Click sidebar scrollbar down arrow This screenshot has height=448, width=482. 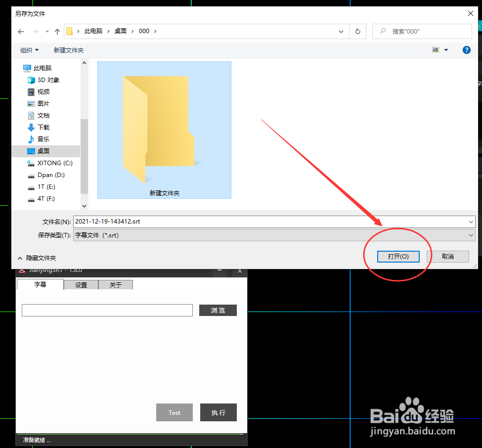pos(84,206)
